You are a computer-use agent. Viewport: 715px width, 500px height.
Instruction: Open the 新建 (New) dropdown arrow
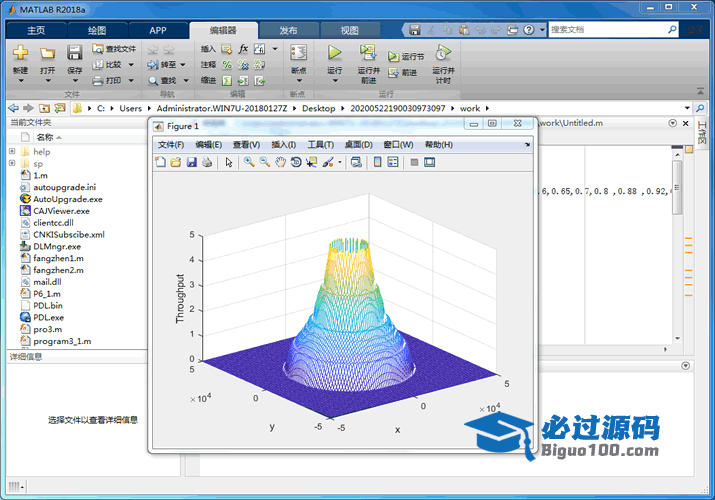coord(20,80)
